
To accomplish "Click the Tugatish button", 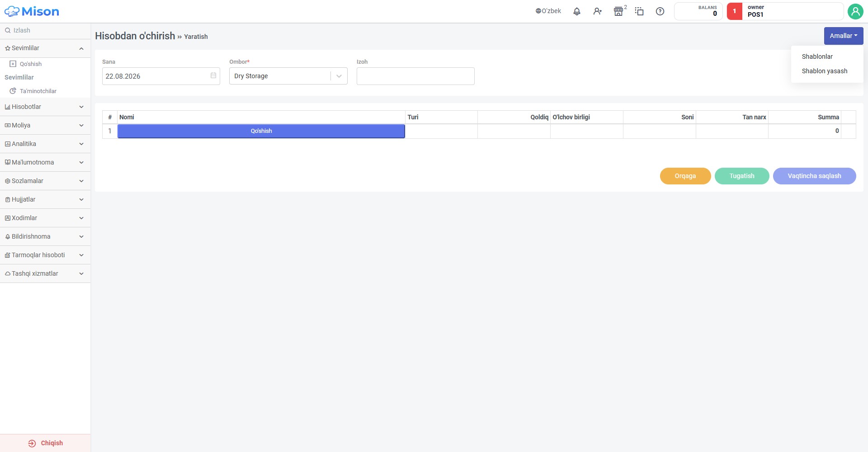I will (x=742, y=176).
